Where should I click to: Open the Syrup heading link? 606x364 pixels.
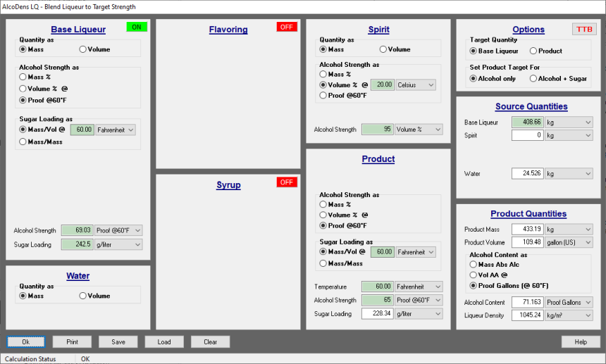click(x=228, y=185)
